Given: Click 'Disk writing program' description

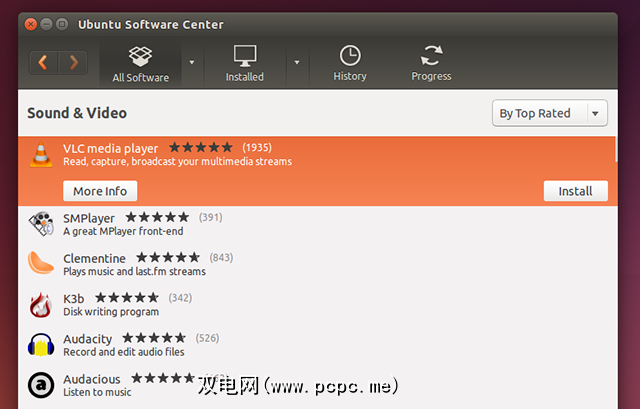Looking at the screenshot, I should tap(111, 312).
